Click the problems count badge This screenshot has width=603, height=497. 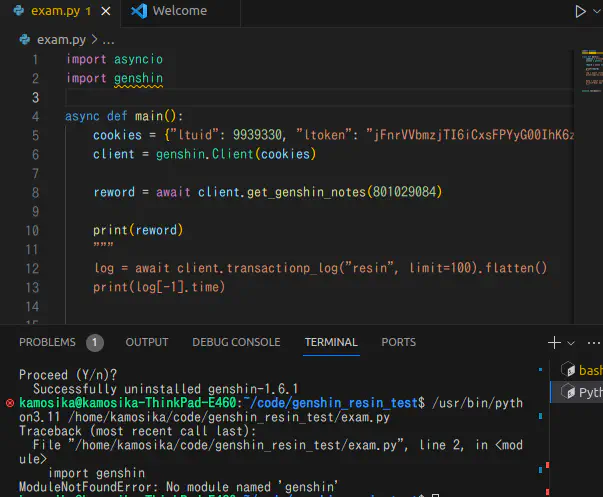(95, 342)
